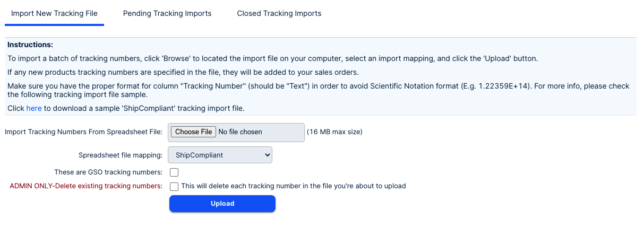Enable the GSO tracking numbers checkbox

click(x=174, y=172)
